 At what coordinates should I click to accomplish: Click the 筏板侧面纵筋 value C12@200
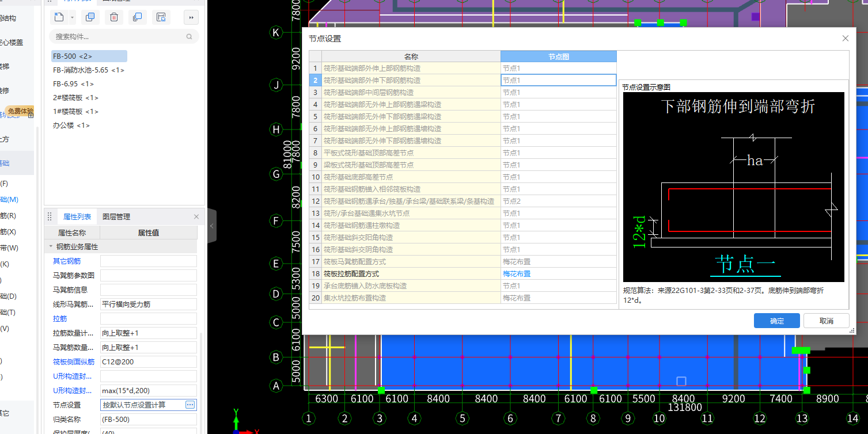click(149, 361)
